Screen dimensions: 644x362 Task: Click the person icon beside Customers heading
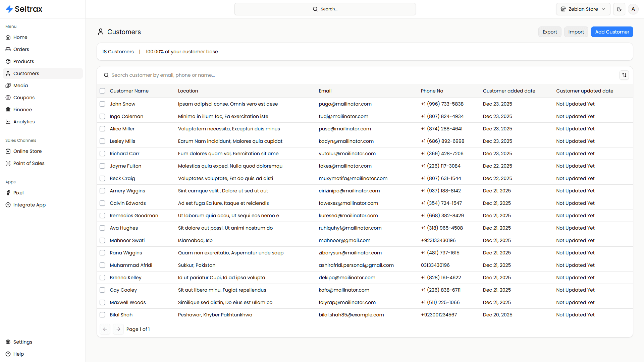(x=101, y=32)
